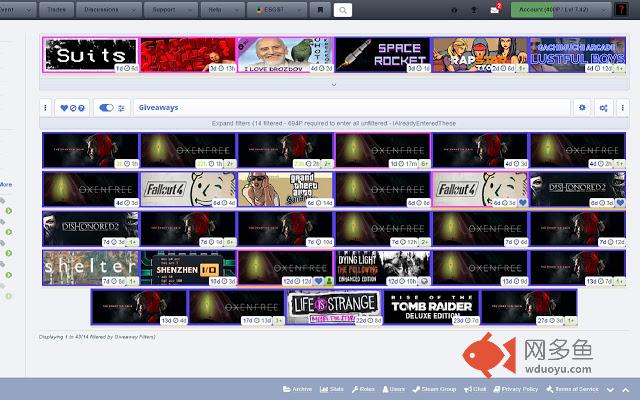Open Archive in the footer
The image size is (640, 400).
pyautogui.click(x=298, y=389)
